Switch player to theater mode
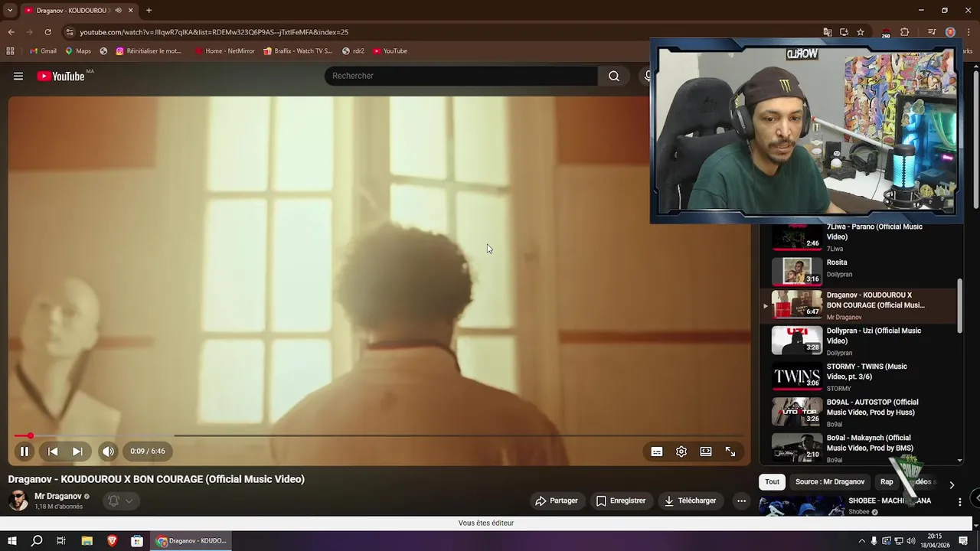The height and width of the screenshot is (551, 980). coord(706,452)
